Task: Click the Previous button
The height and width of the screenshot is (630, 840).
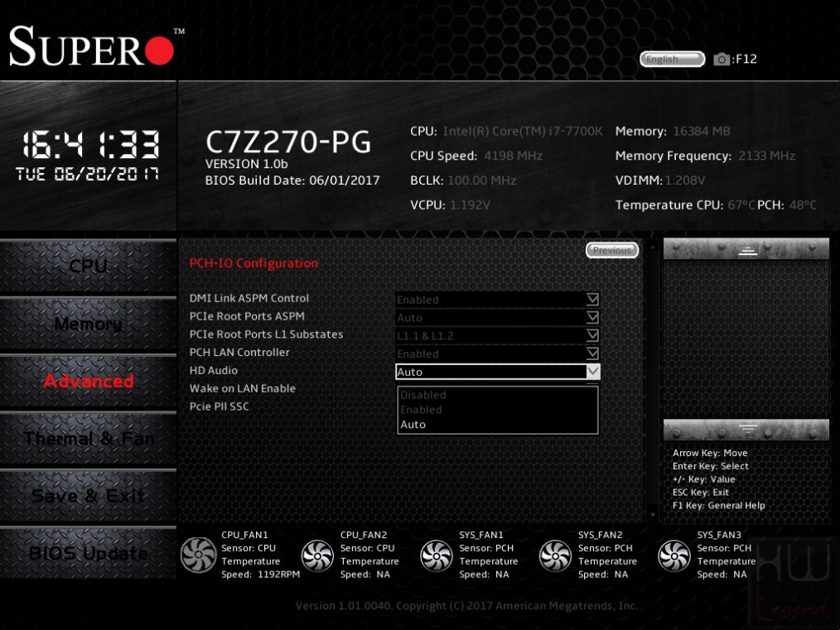Action: coord(612,250)
